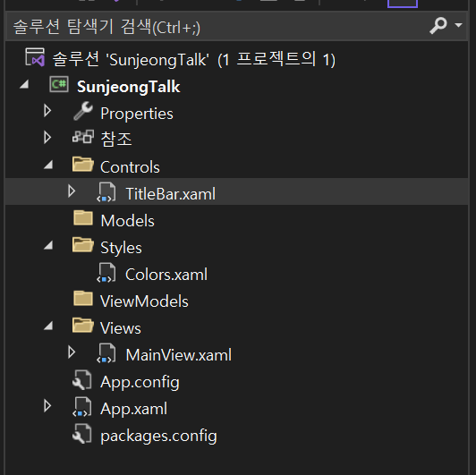
Task: Select the Controls folder name
Action: click(130, 167)
